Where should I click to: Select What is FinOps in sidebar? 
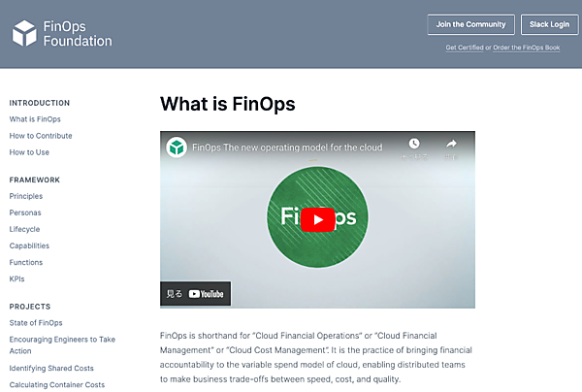(35, 119)
